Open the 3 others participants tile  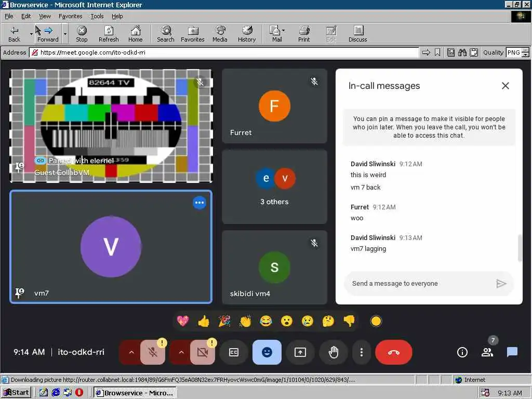point(274,187)
